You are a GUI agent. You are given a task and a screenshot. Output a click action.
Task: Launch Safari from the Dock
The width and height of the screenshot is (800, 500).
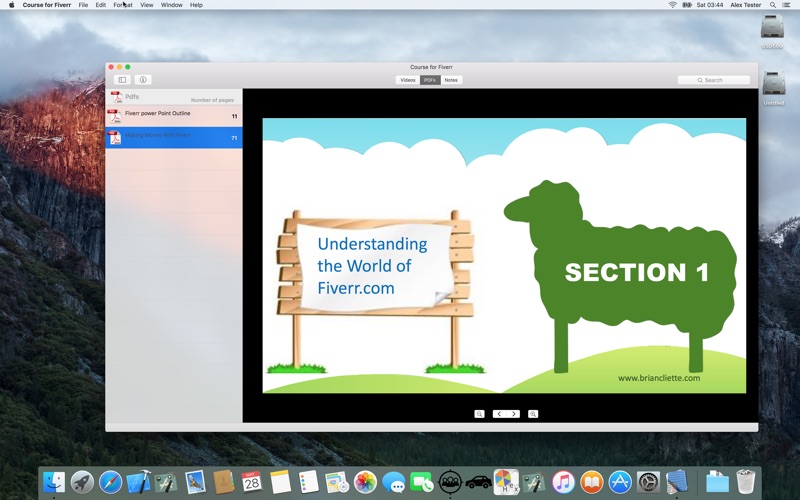(110, 482)
